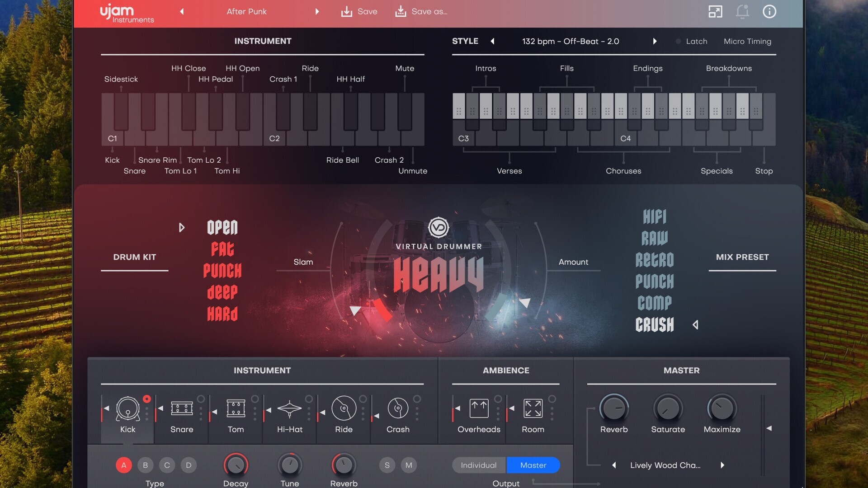Select kick type C
The width and height of the screenshot is (868, 488).
click(x=167, y=465)
